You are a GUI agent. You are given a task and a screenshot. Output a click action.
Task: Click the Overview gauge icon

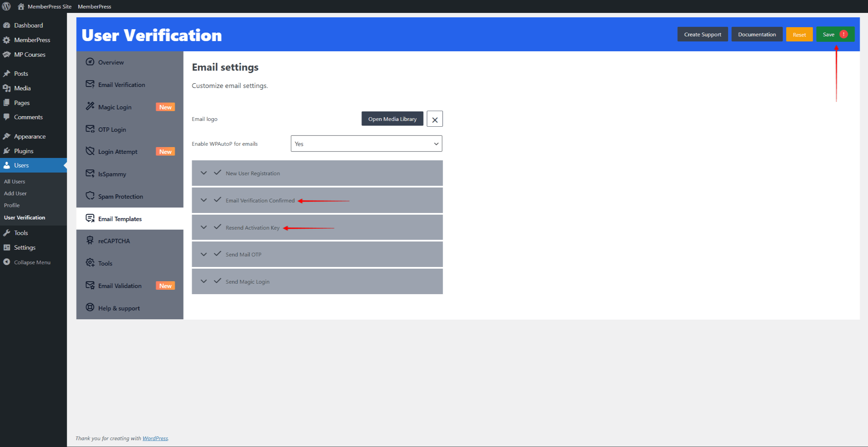click(90, 62)
